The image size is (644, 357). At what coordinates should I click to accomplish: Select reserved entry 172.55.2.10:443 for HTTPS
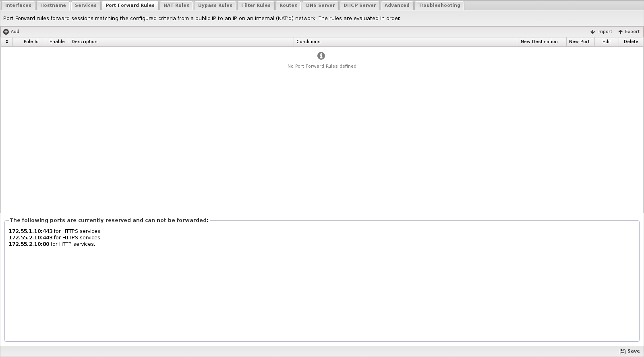(55, 238)
